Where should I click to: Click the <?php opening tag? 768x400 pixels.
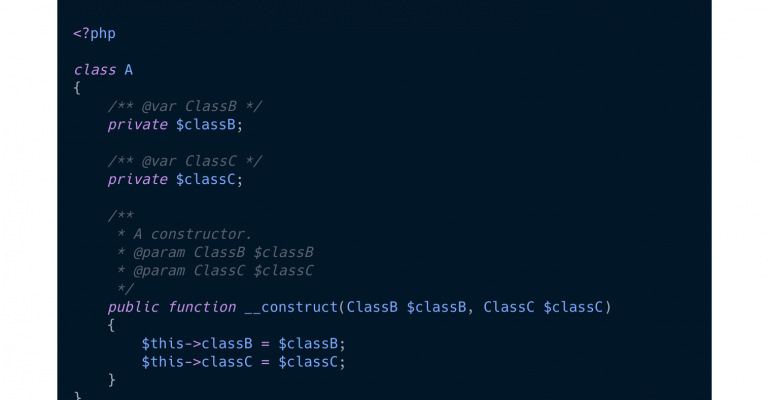(95, 34)
